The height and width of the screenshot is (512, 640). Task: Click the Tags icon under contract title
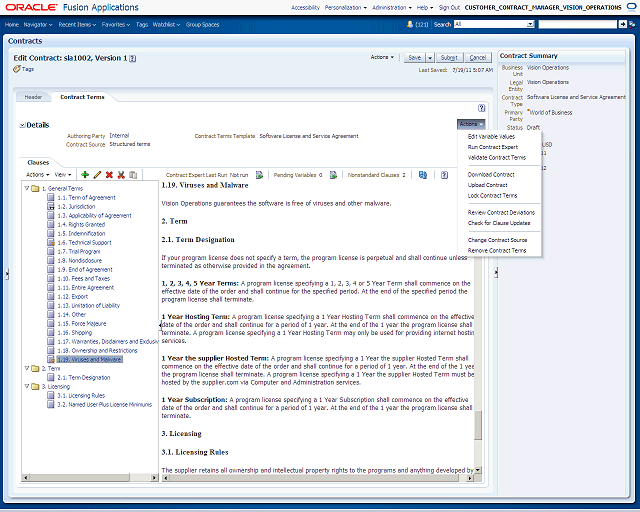pos(17,69)
